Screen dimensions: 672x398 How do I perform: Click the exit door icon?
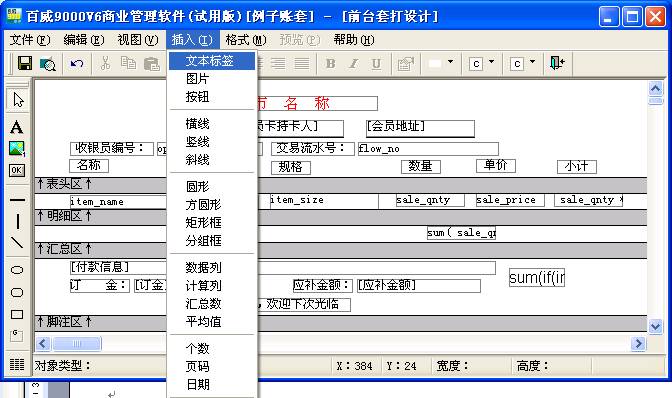tap(557, 63)
